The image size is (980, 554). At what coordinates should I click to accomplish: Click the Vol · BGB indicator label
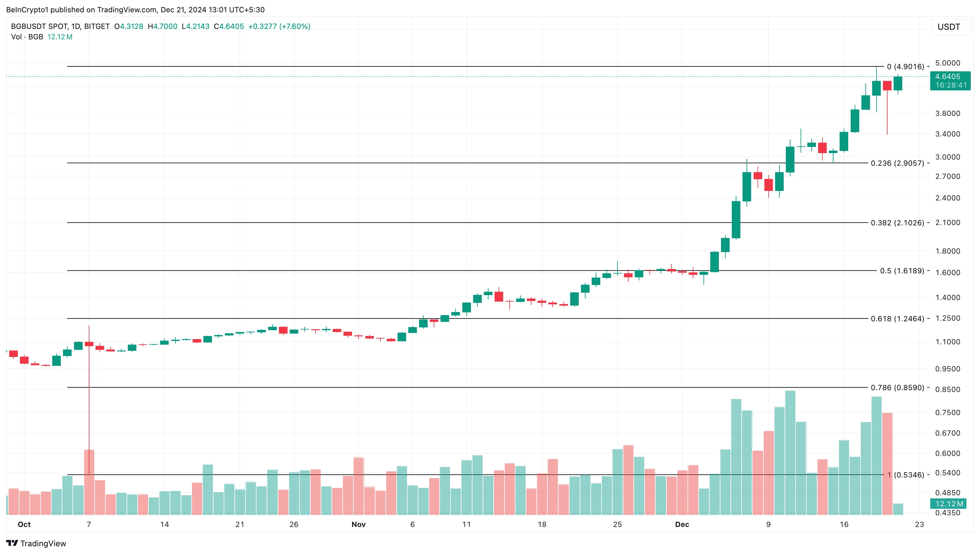[27, 37]
